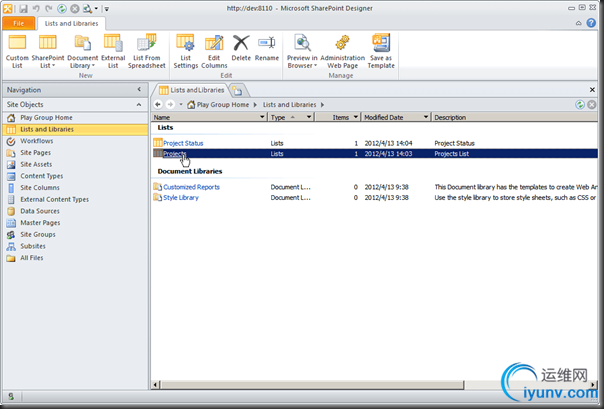Open All Files in navigation
Screen dimensions: 604x409
75,258
